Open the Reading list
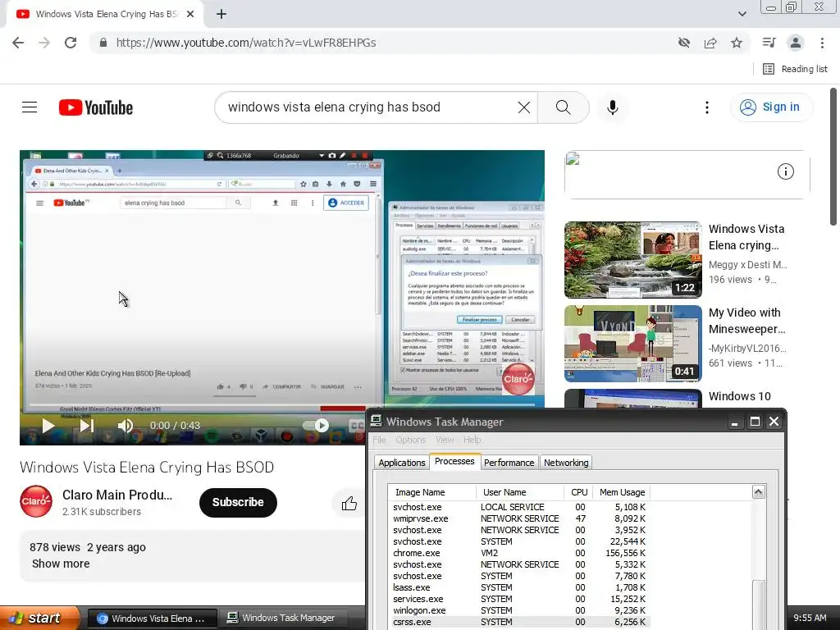 point(796,69)
